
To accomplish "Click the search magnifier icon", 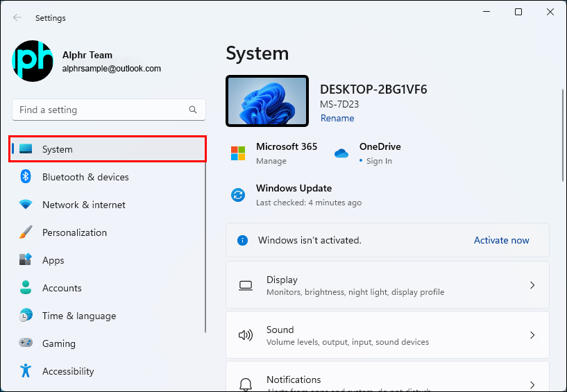I will (193, 110).
